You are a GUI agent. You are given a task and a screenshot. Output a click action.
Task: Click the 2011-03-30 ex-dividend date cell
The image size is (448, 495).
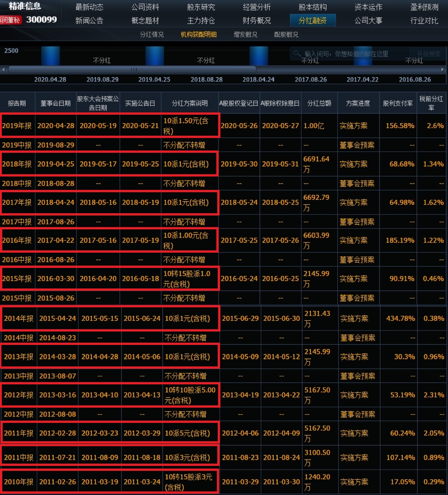point(282,482)
